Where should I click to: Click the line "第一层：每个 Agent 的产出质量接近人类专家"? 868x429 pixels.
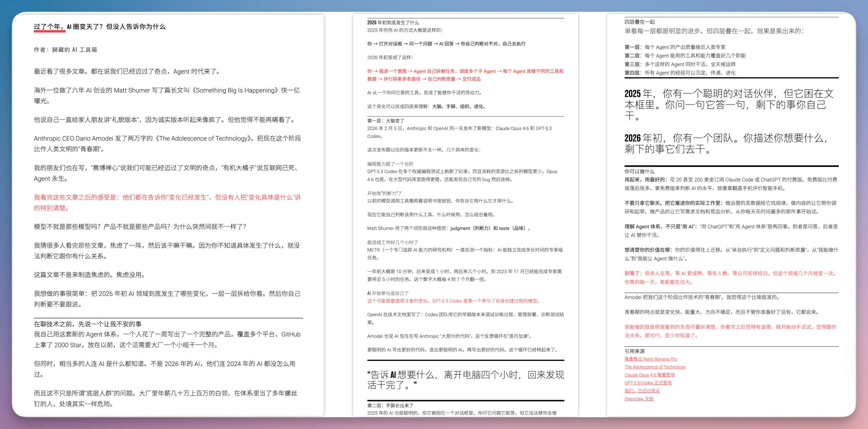[675, 47]
